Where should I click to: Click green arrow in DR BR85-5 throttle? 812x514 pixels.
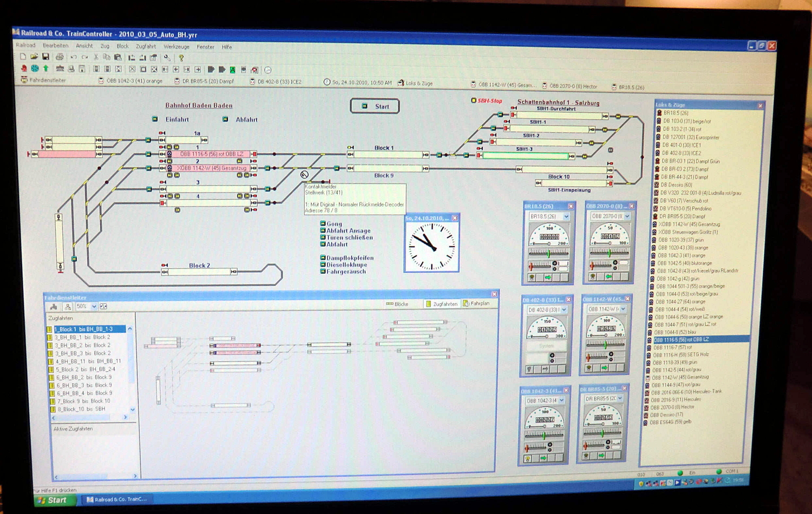[x=601, y=456]
